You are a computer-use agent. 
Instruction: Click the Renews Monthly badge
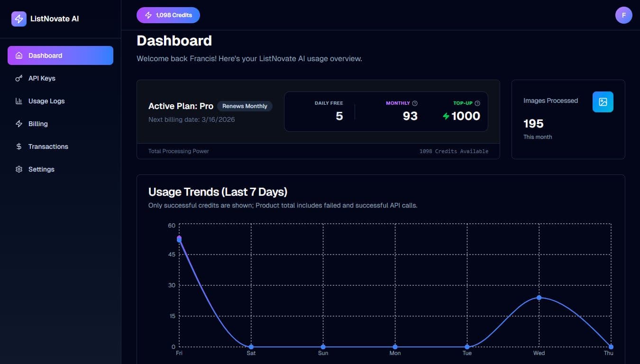[x=245, y=106]
